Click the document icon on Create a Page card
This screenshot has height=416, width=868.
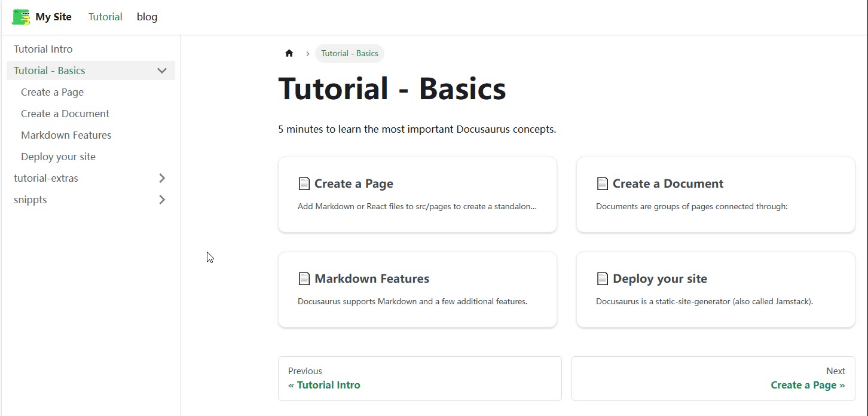tap(304, 183)
